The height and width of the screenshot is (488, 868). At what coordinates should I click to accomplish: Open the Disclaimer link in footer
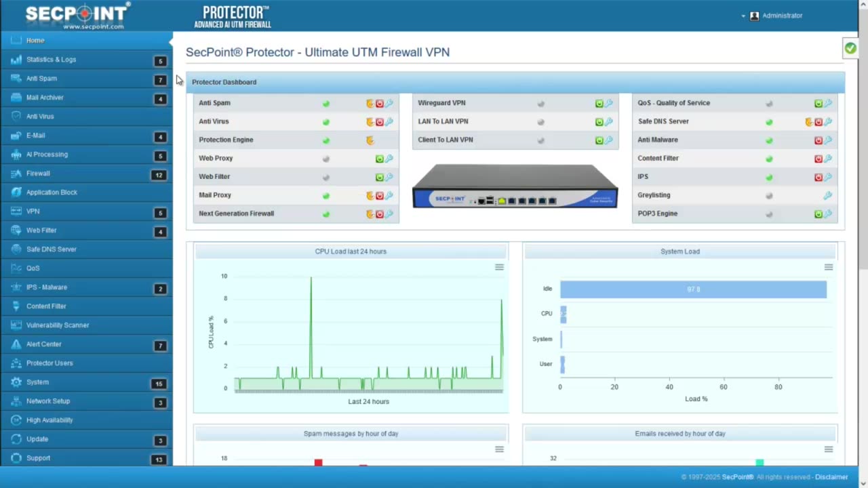[831, 477]
